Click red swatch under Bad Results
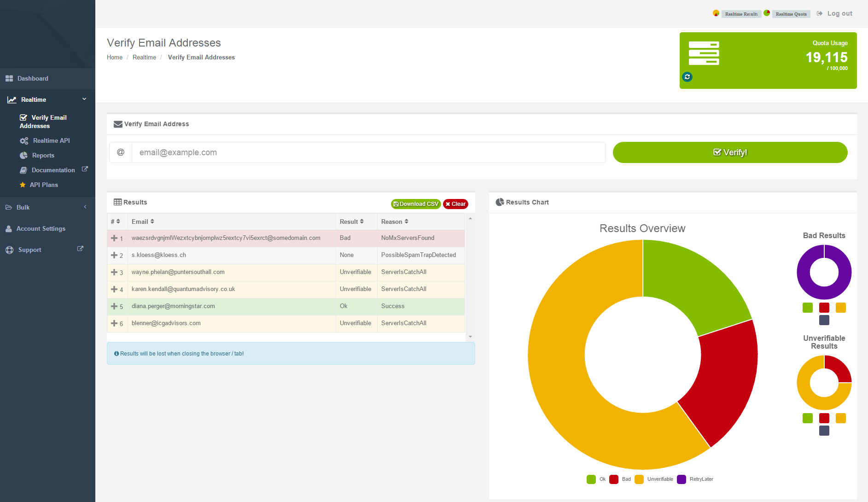 824,308
